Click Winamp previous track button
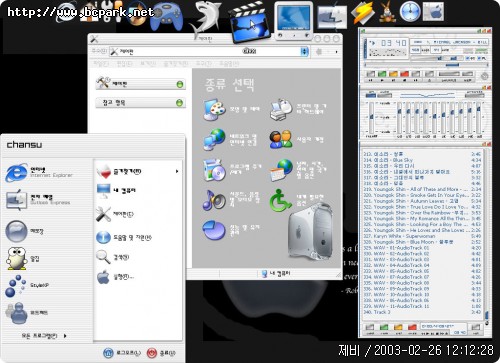 371,74
